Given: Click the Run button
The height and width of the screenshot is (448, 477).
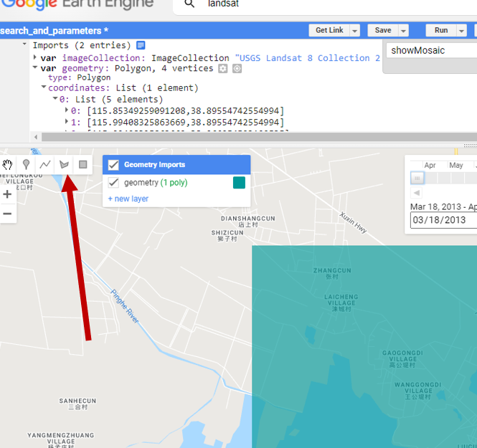Looking at the screenshot, I should tap(441, 30).
